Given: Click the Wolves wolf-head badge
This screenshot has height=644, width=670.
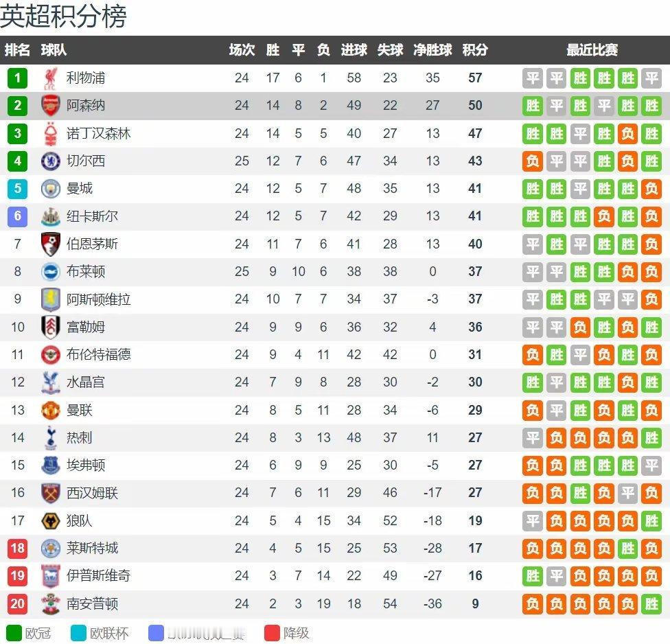Looking at the screenshot, I should point(50,521).
